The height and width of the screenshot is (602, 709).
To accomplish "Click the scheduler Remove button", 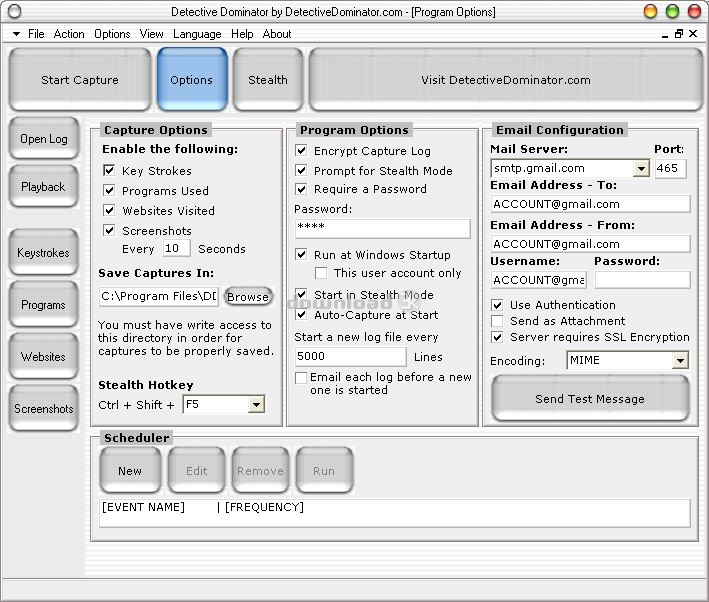I will (260, 470).
